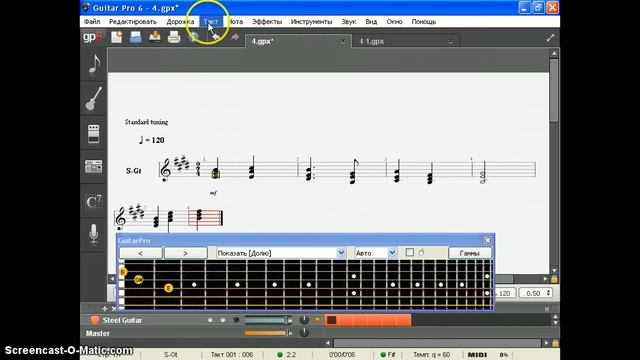
Task: Click the tempo marking 120 in score
Action: [x=151, y=140]
